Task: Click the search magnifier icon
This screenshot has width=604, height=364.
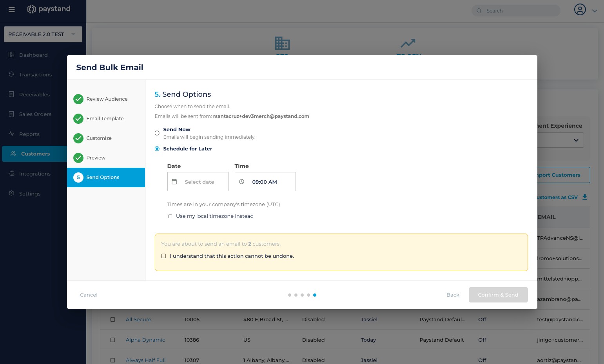Action: [479, 11]
